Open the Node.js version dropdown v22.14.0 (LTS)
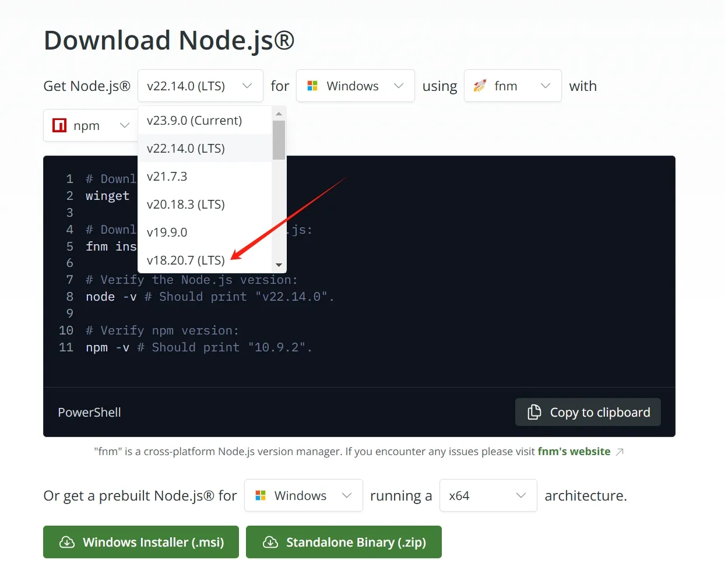728x567 pixels. coord(201,86)
